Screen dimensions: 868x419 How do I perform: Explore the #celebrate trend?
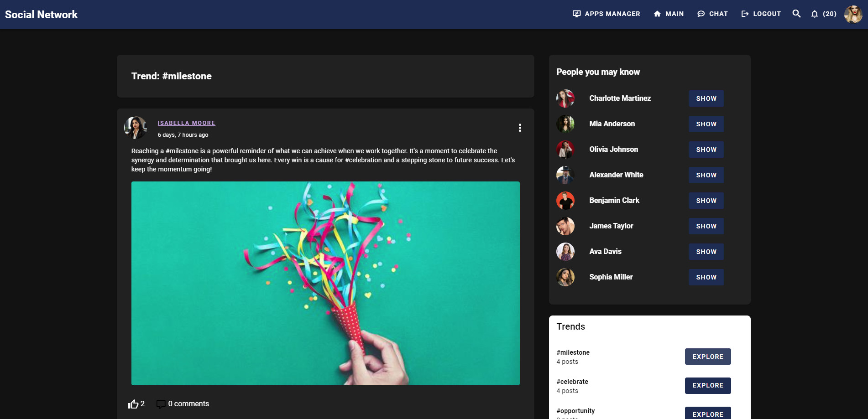coord(707,385)
